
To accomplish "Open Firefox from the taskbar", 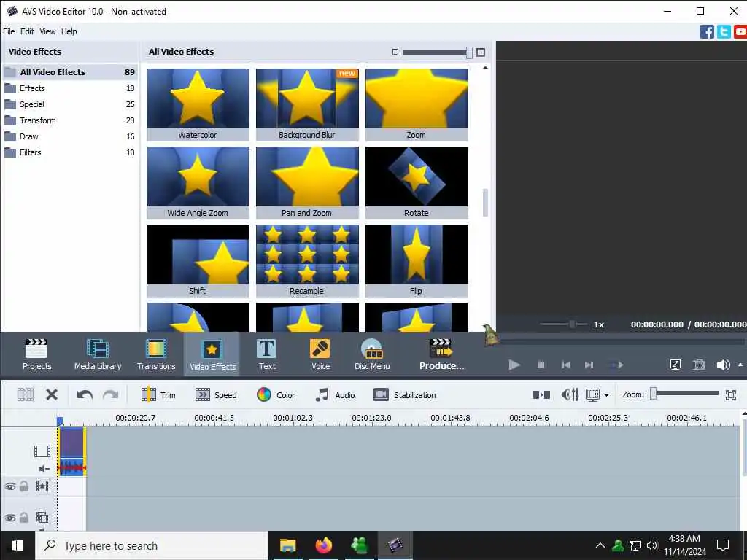I will (x=323, y=545).
